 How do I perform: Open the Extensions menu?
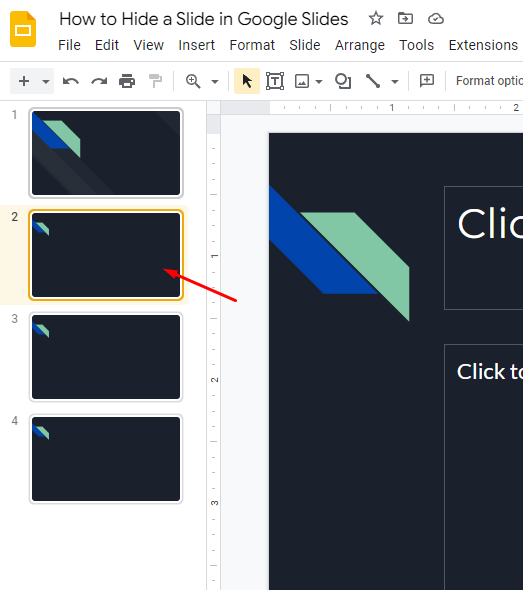pos(483,45)
